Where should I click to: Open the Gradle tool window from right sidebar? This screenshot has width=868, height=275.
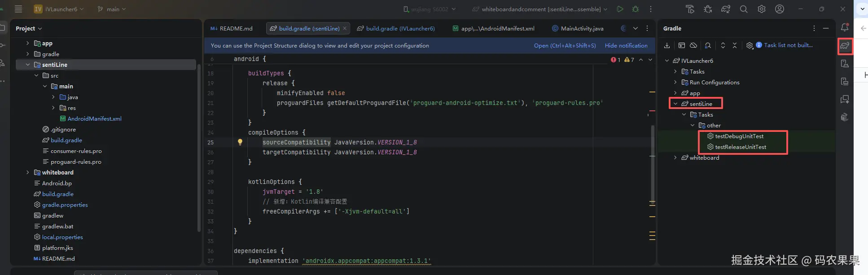click(845, 46)
